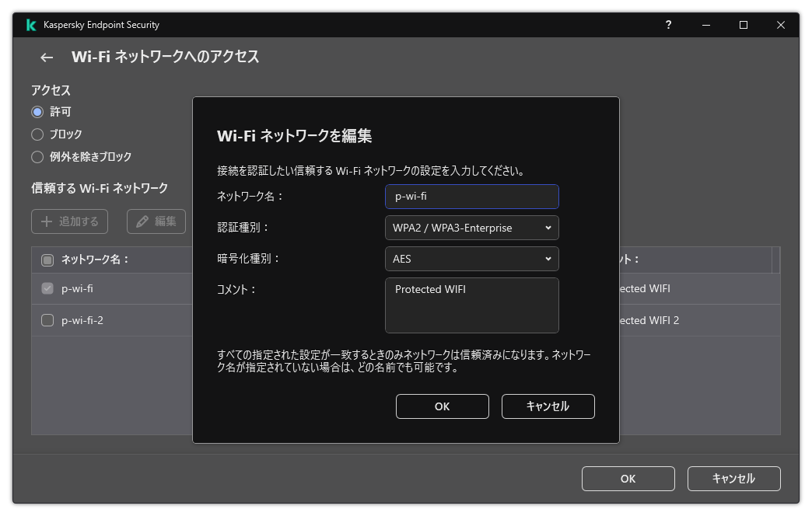
Task: Choose the 例外を除きブロック option
Action: tap(37, 156)
